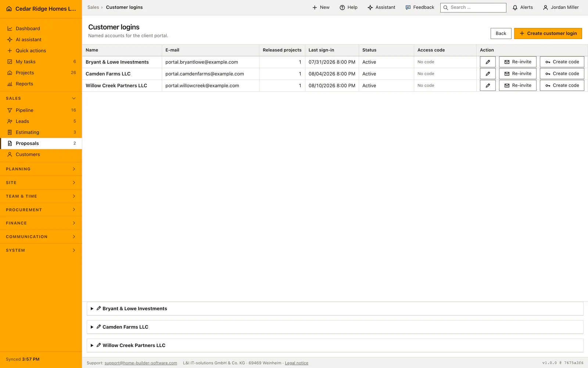
Task: Click Create customer login button
Action: point(548,33)
